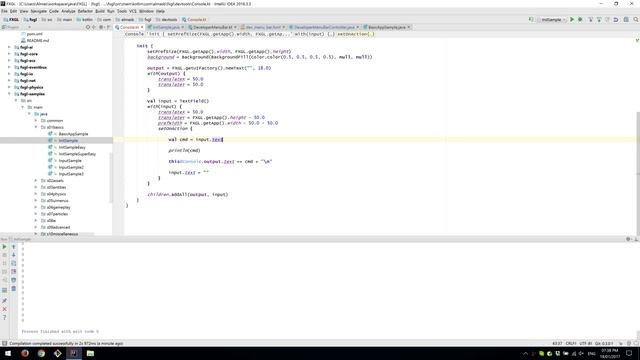
Task: Click the VCS commit changes icon
Action: coord(599,20)
